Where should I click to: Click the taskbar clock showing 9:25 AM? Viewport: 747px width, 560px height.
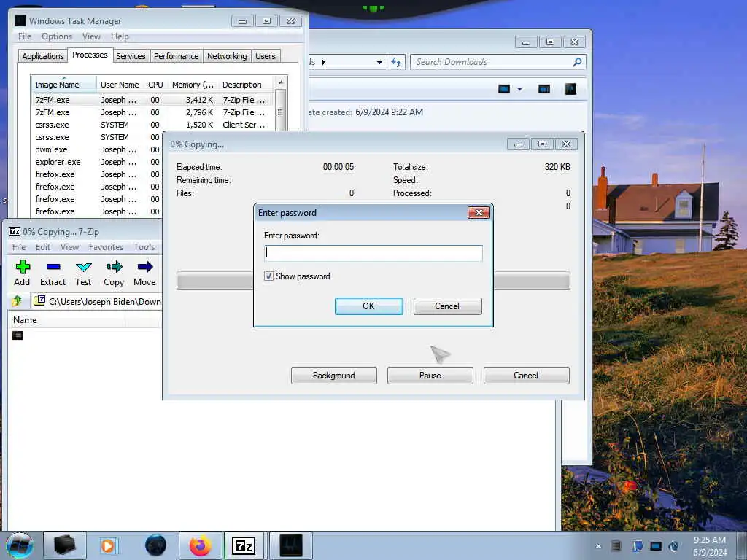(x=710, y=546)
